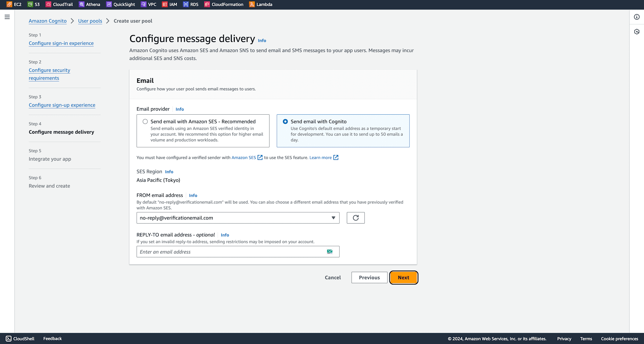Click the envelope icon in reply-to field
This screenshot has width=644, height=344.
[330, 252]
